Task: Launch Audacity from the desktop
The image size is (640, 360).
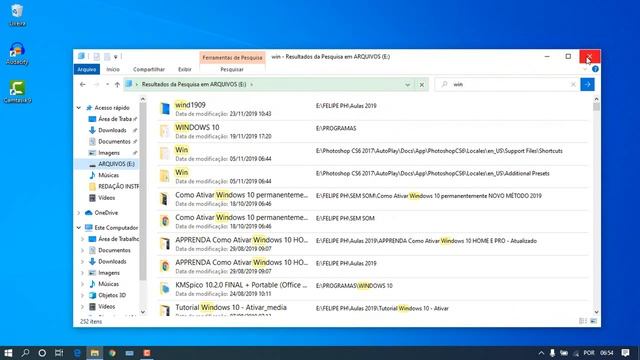Action: coord(17,53)
